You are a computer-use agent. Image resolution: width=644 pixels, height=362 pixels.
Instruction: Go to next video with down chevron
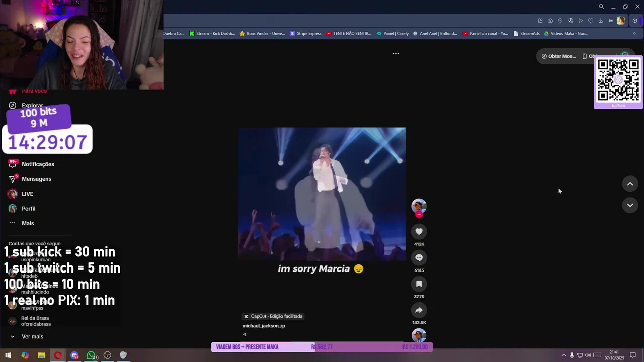click(x=630, y=205)
